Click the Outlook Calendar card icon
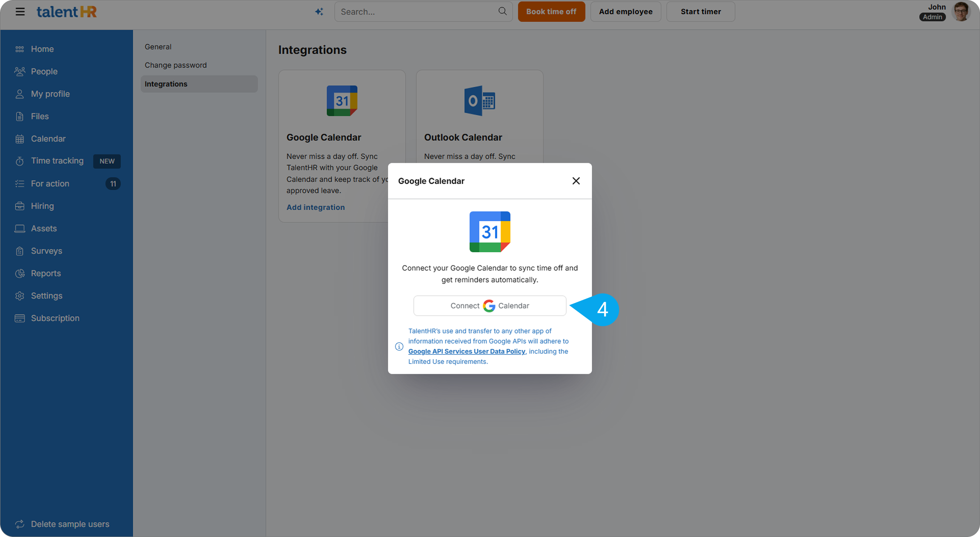980x537 pixels. pos(479,101)
